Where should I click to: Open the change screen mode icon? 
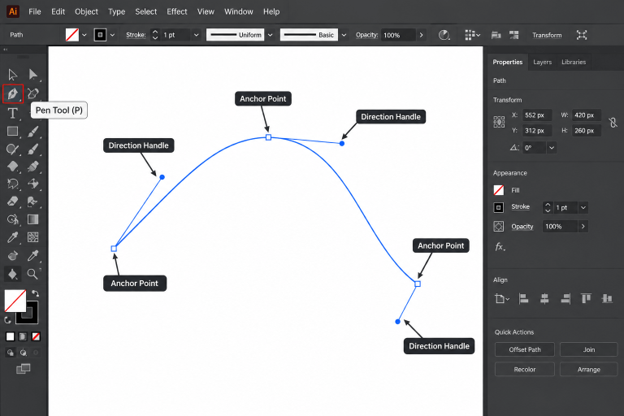pos(23,369)
